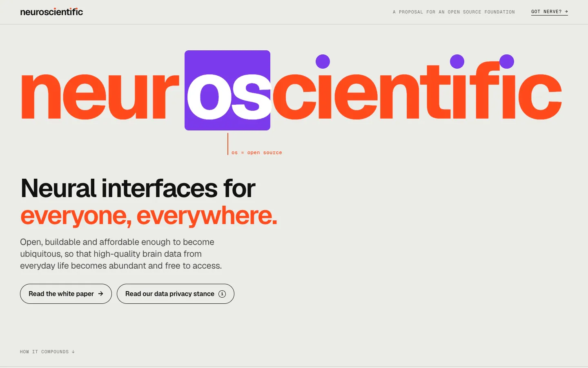The width and height of the screenshot is (588, 368).
Task: Open 'Read our data privacy stance' button
Action: 176,294
